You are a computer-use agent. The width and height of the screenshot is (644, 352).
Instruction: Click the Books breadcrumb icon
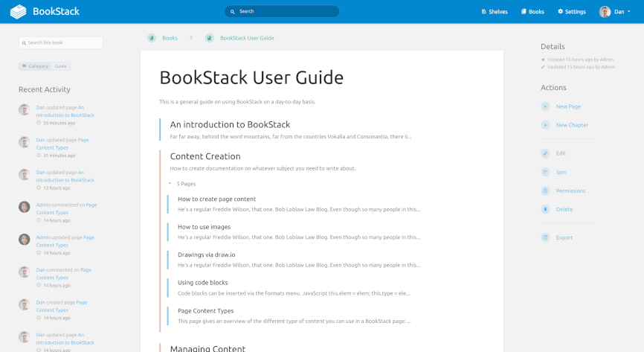click(152, 38)
